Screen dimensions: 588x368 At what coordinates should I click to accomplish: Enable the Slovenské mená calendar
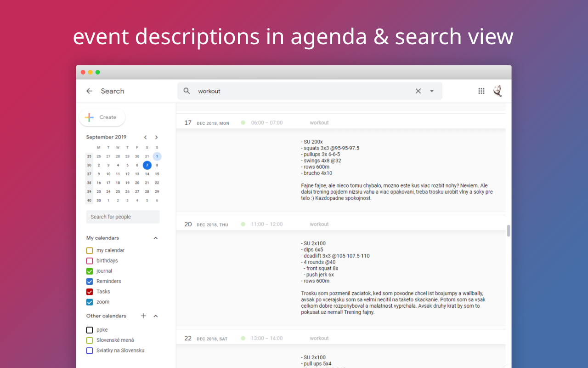coord(90,340)
